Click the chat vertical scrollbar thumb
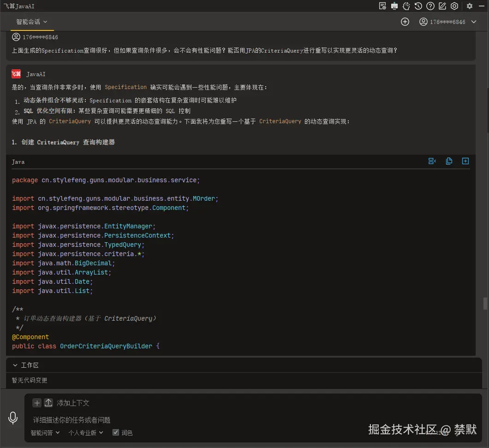Viewport: 489px width, 448px height. tap(485, 304)
